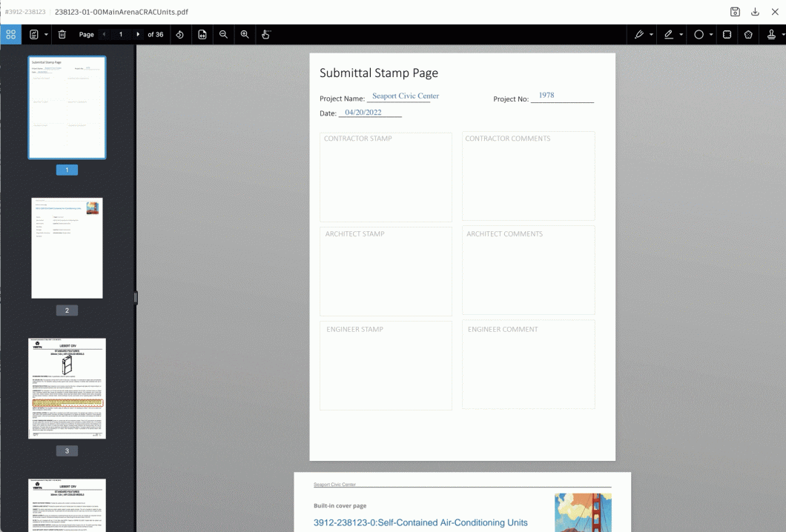Close the PDF viewer

pos(775,12)
